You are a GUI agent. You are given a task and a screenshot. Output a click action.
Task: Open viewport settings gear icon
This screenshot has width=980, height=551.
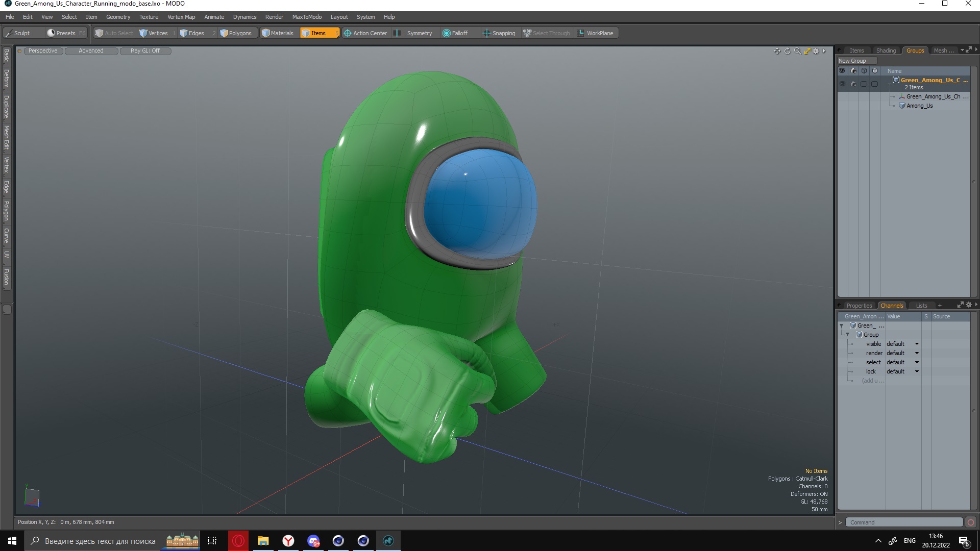pos(816,51)
